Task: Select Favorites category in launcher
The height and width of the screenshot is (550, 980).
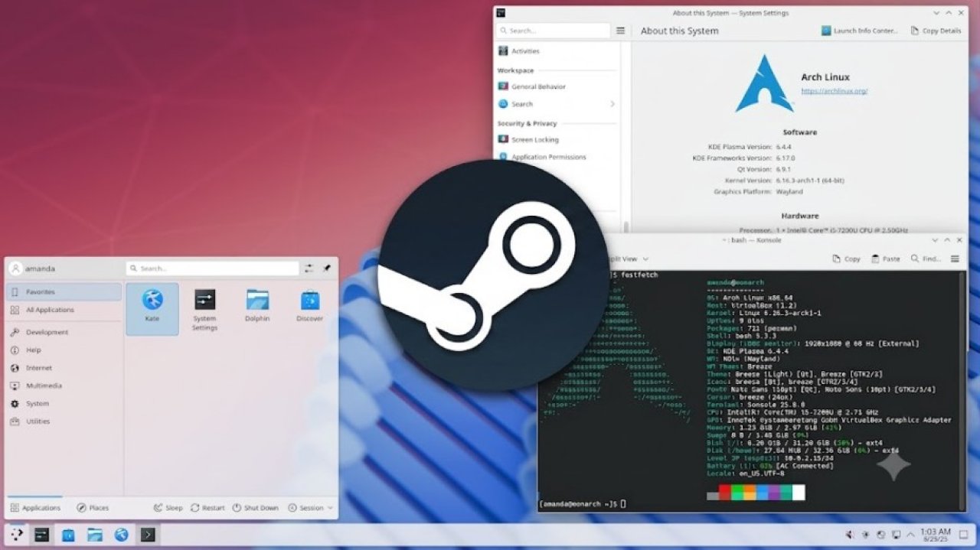Action: pyautogui.click(x=64, y=291)
